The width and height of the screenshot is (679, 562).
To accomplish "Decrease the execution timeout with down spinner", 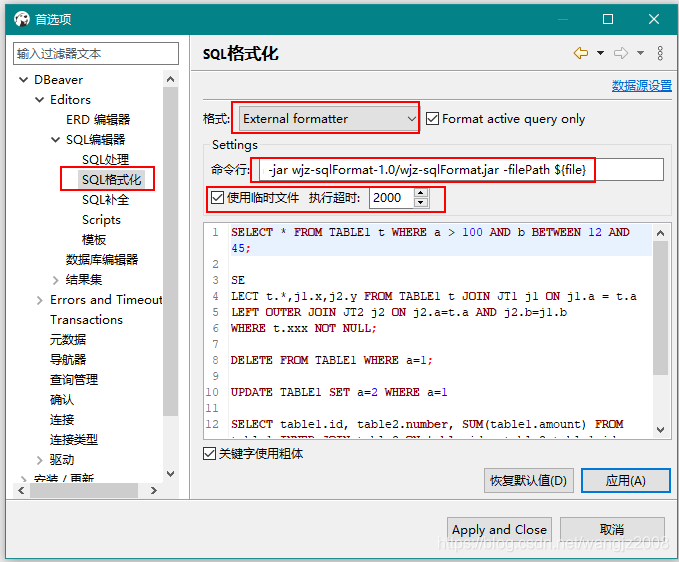I will click(x=421, y=203).
